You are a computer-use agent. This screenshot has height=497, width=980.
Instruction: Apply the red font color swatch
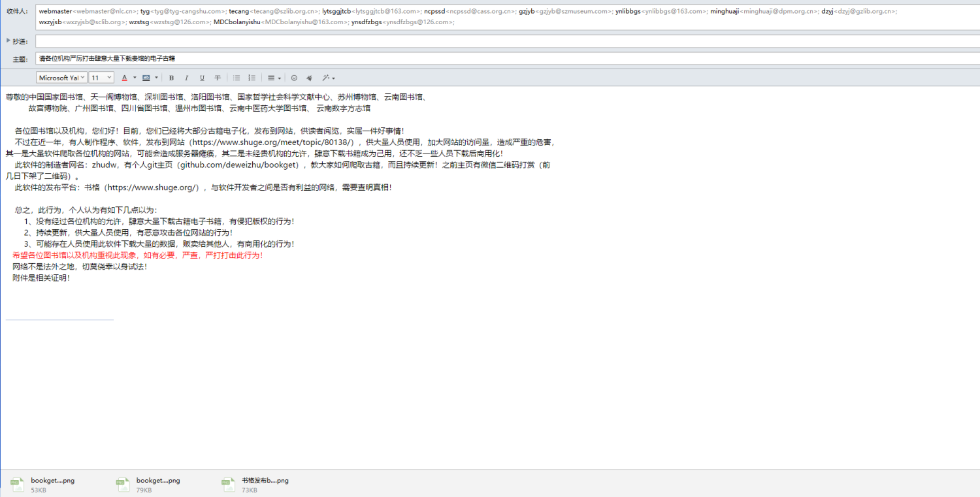[x=124, y=78]
